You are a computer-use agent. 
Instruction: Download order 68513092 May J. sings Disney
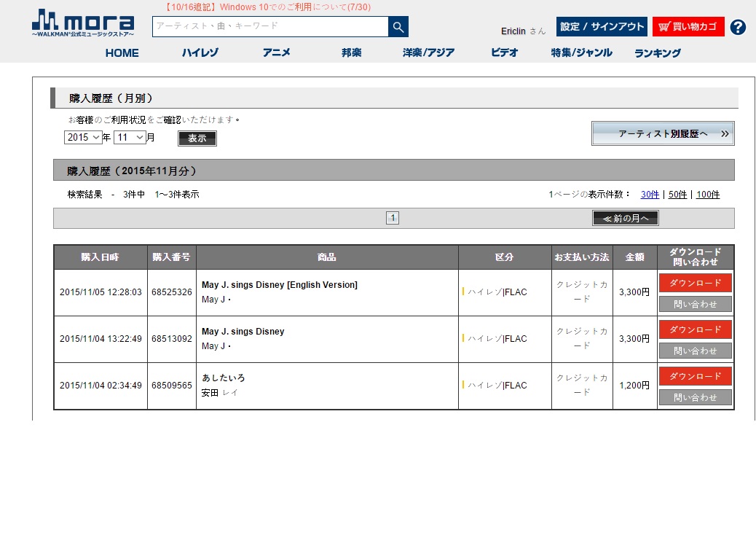tap(696, 329)
